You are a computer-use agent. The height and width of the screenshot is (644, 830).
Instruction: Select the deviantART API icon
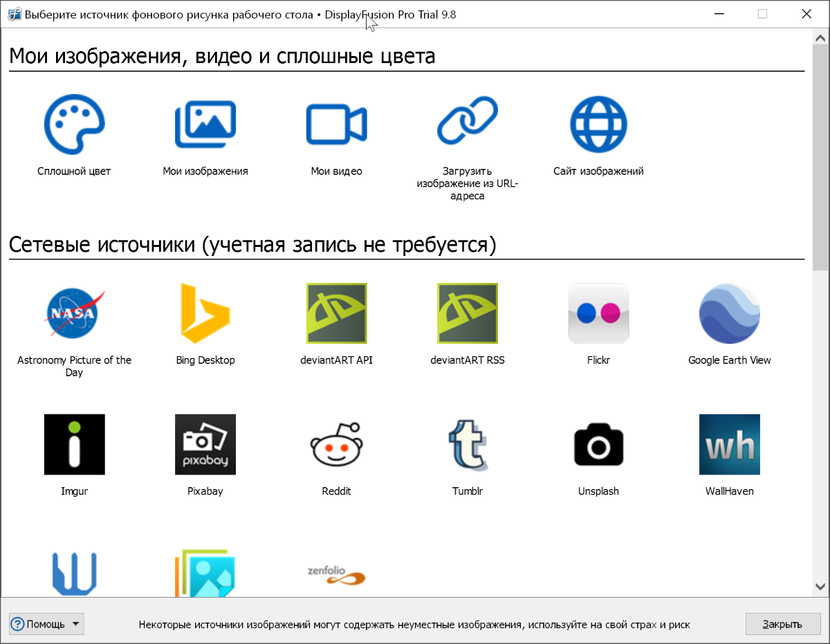pyautogui.click(x=337, y=313)
